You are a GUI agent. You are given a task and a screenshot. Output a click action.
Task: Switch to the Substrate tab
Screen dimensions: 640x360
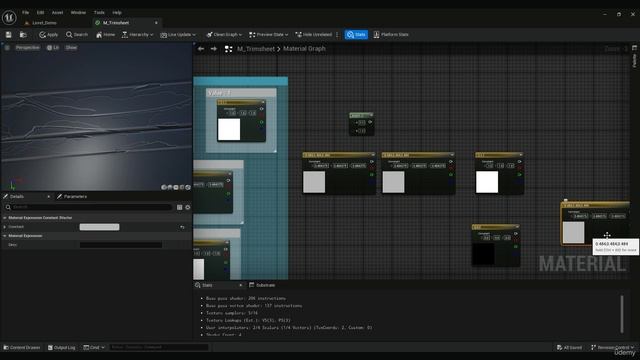(x=262, y=285)
